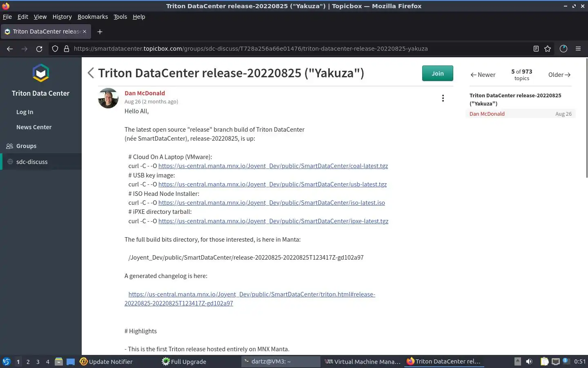Go back using the chevron beside the topic title
Screen dimensions: 588x368
coord(91,73)
